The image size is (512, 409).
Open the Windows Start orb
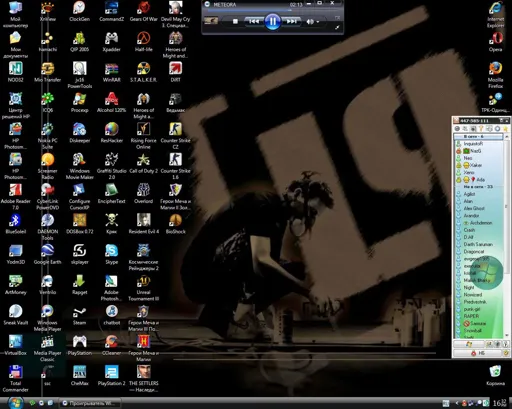click(15, 402)
